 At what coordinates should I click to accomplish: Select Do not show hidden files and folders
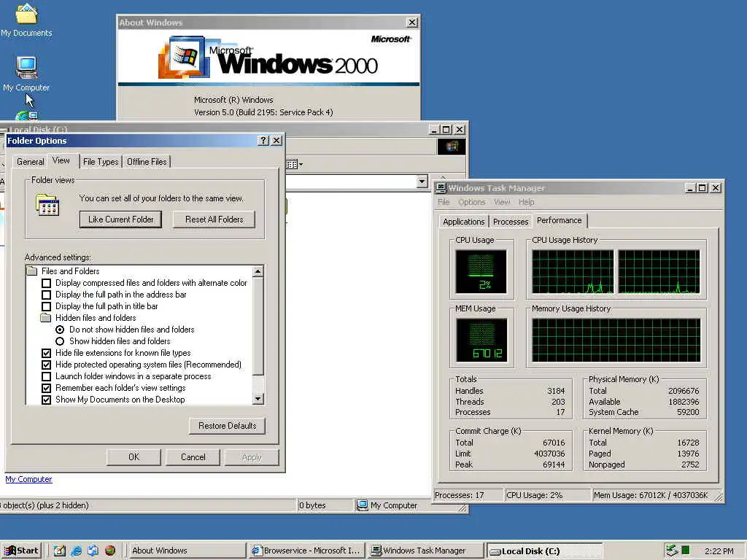click(x=60, y=330)
